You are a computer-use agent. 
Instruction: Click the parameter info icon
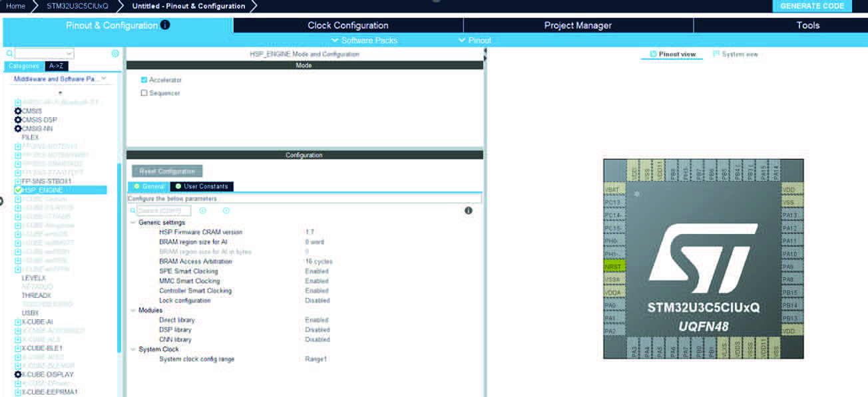tap(468, 211)
